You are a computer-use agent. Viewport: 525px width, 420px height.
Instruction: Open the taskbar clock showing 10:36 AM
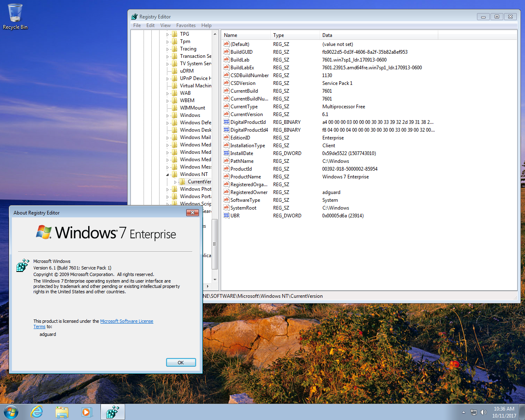(x=504, y=412)
